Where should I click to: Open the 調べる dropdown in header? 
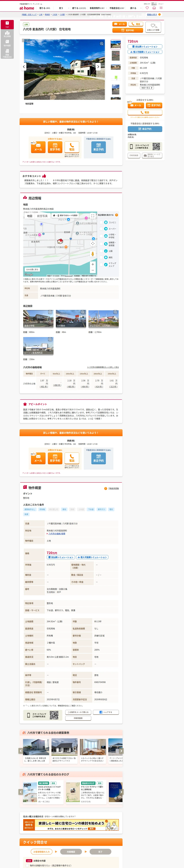pyautogui.click(x=135, y=8)
